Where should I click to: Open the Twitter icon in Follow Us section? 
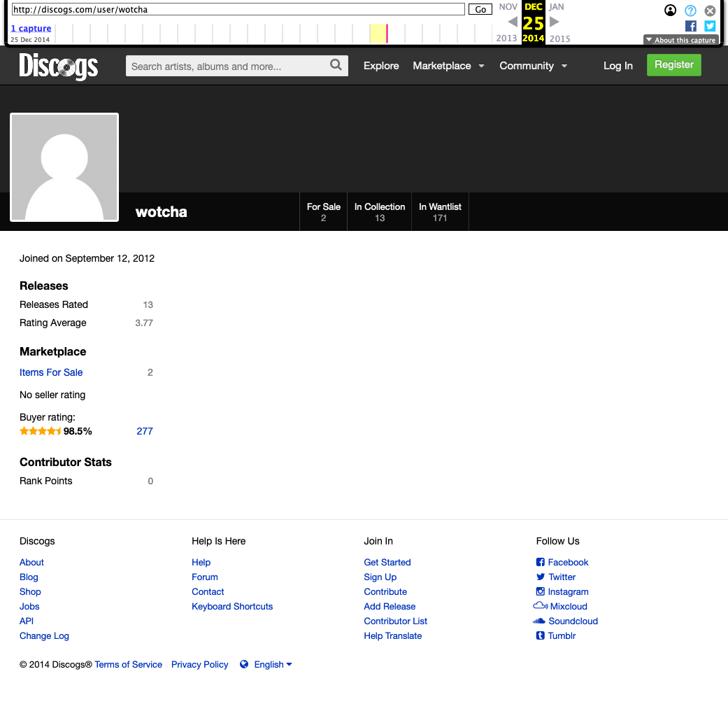539,577
